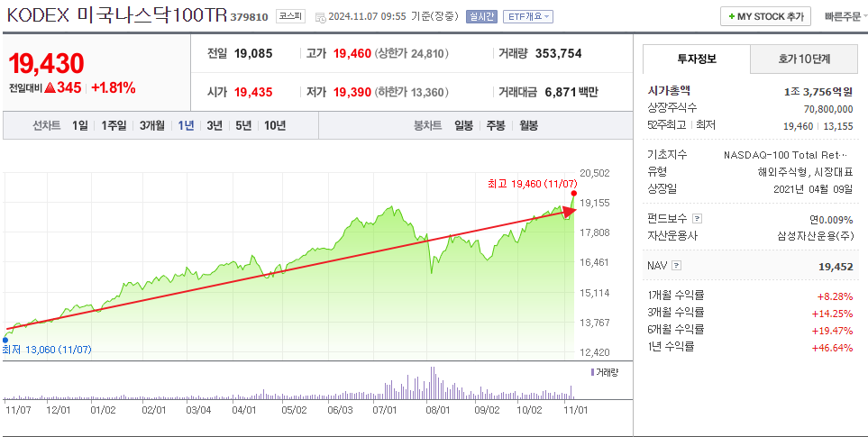Click the 실시간 badge
Viewport: 868px width, 437px height.
coord(481,16)
